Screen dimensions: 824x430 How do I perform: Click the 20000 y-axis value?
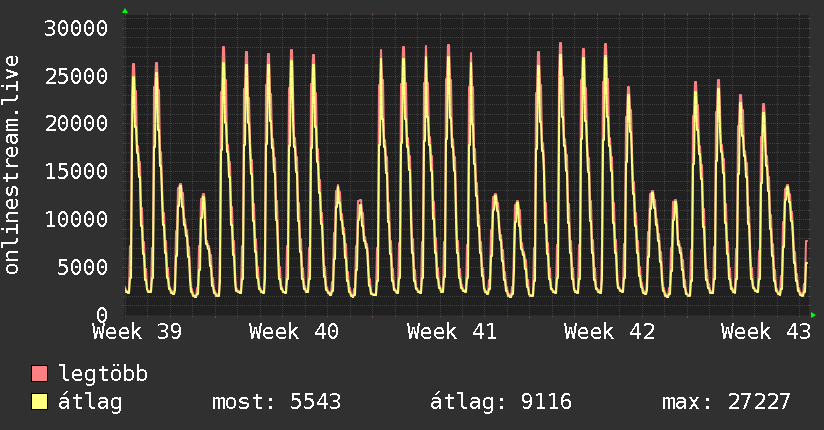click(x=76, y=124)
